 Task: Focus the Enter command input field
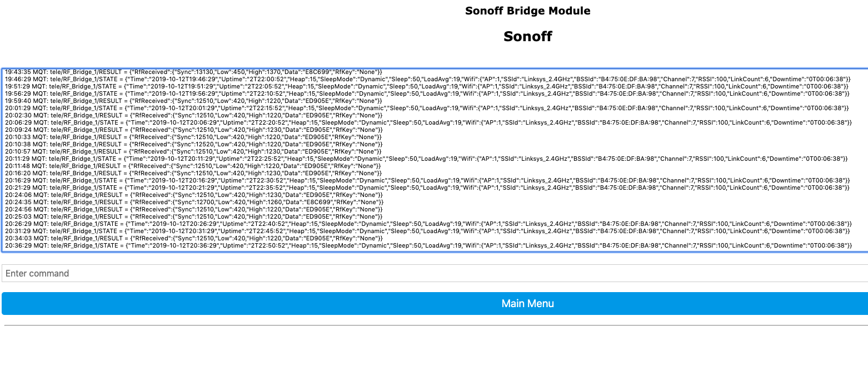pos(435,273)
